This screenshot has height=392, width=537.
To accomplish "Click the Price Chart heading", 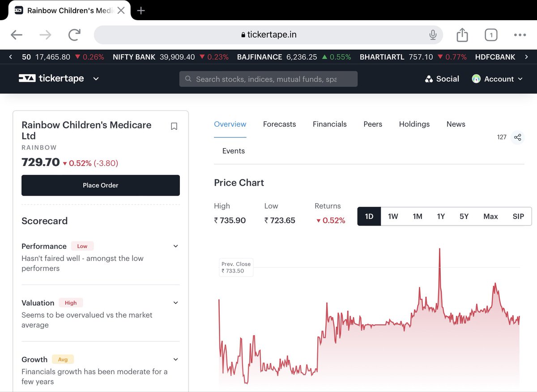I will click(x=239, y=183).
